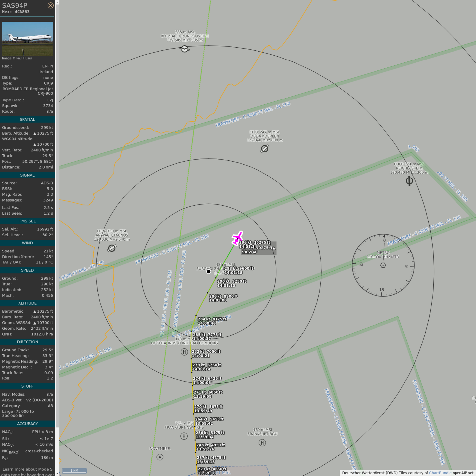
Task: Click the Ober-Moerlen airfield icon
Action: pos(264,149)
